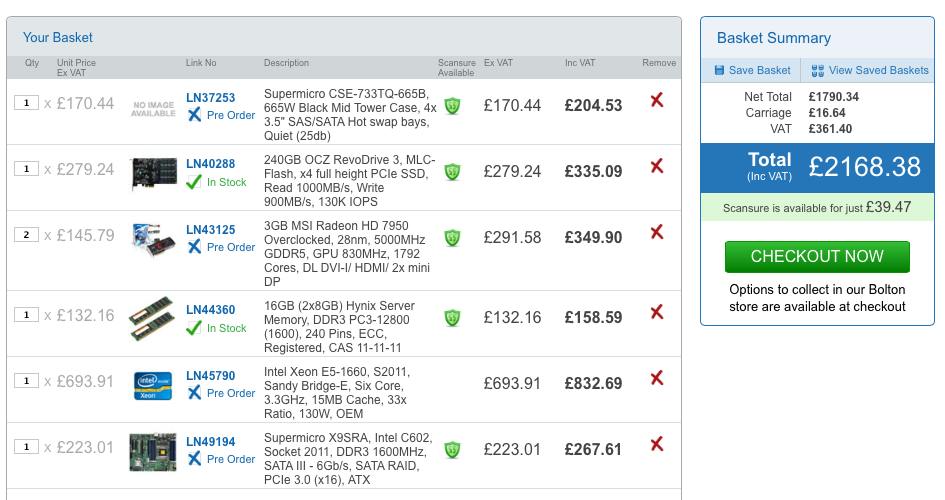This screenshot has width=945, height=500.
Task: Click Scansure shield icon for LN44360 row
Action: [x=453, y=317]
